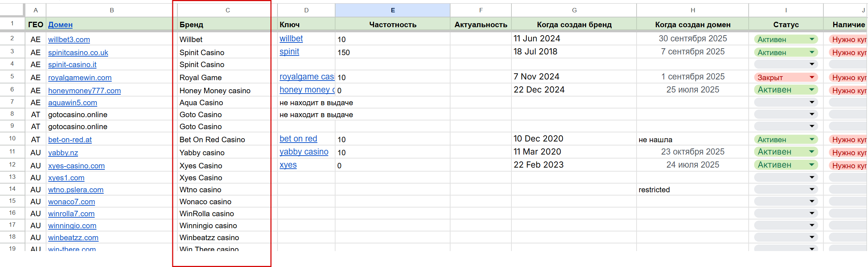Open the honeymoney777.com domain link
Viewport: 868px width, 267px height.
coord(85,91)
